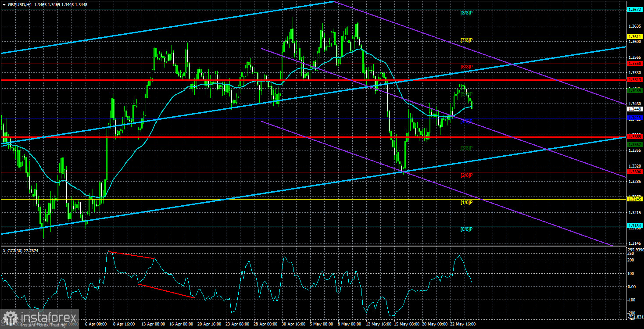Click the red 1.3550 price tag
Image resolution: width=644 pixels, height=329 pixels.
[635, 63]
